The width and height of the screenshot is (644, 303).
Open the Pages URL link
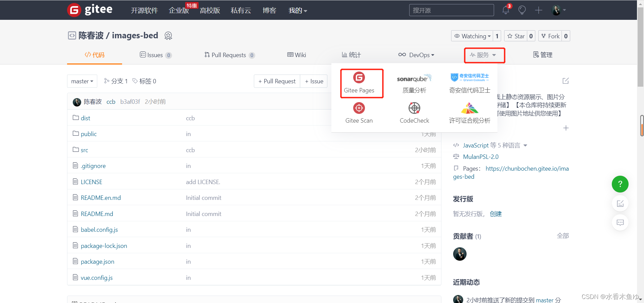(511, 173)
